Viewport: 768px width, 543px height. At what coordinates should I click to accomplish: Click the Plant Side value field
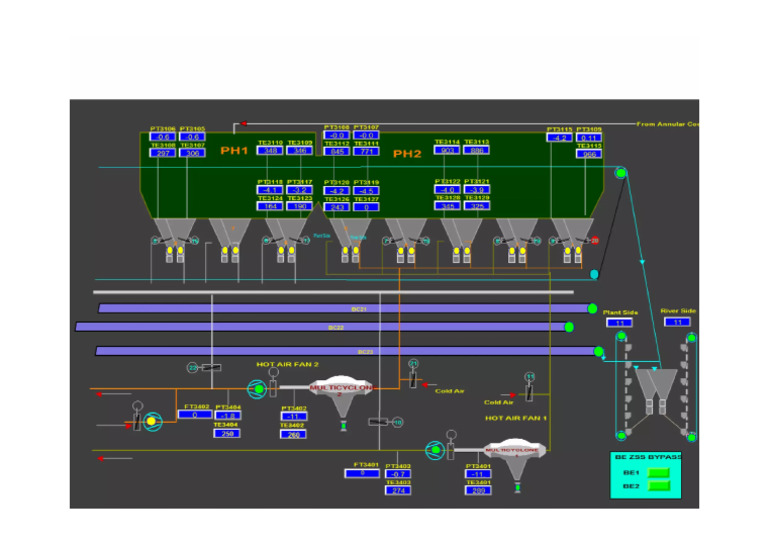620,323
